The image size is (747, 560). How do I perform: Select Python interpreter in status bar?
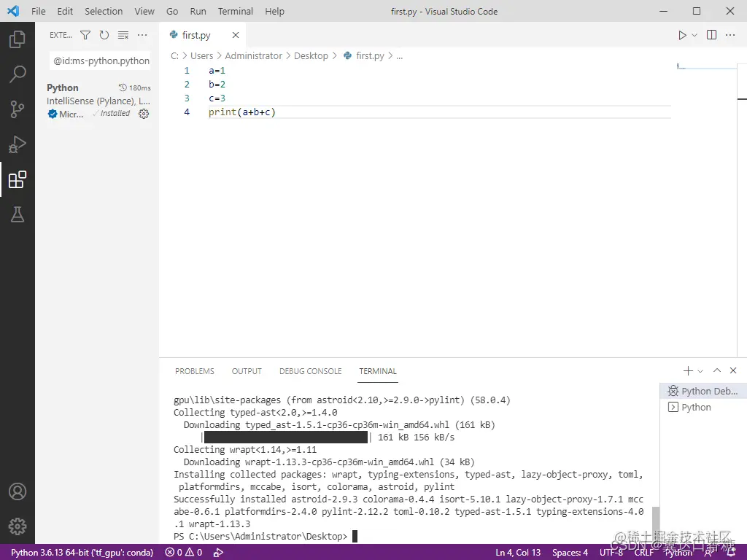[82, 553]
